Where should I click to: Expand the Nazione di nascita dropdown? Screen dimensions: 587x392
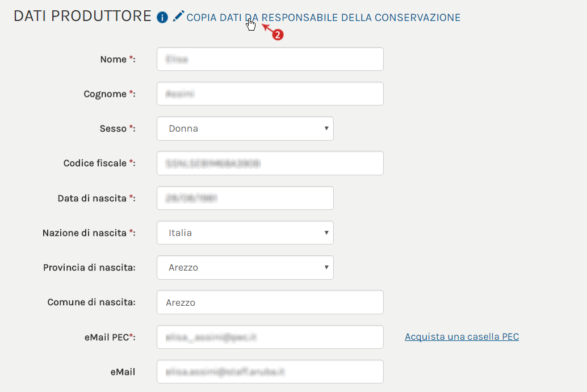245,233
